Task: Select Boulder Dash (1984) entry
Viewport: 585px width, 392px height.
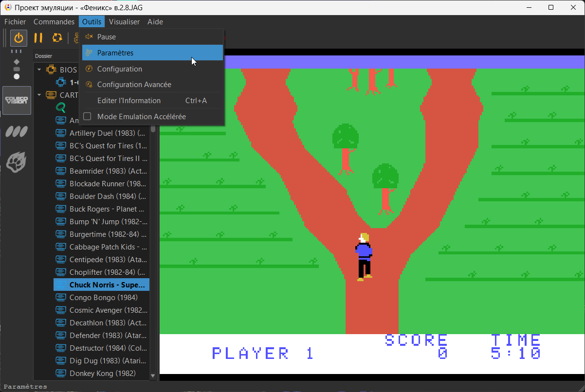Action: [108, 196]
